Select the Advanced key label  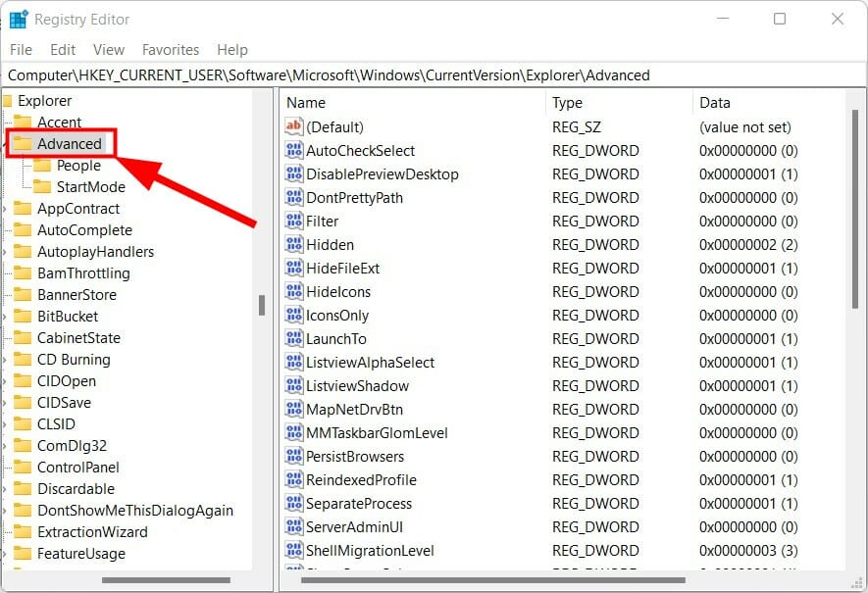[x=70, y=144]
